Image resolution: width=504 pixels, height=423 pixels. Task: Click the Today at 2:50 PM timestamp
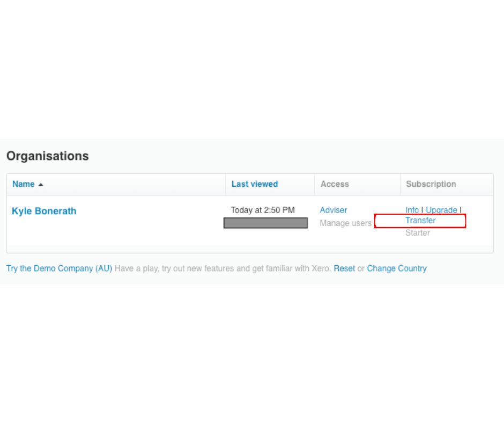(263, 210)
